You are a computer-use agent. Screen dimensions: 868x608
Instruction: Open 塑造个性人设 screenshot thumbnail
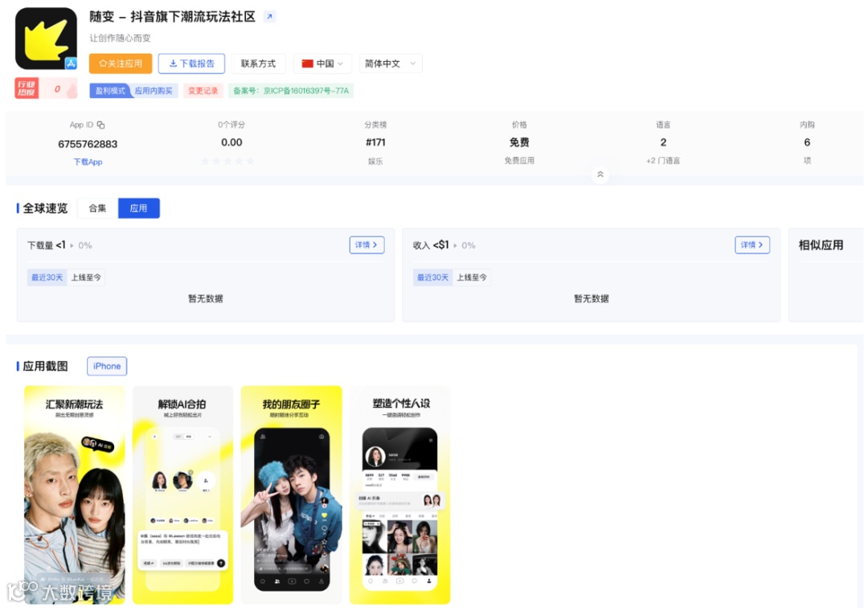399,495
